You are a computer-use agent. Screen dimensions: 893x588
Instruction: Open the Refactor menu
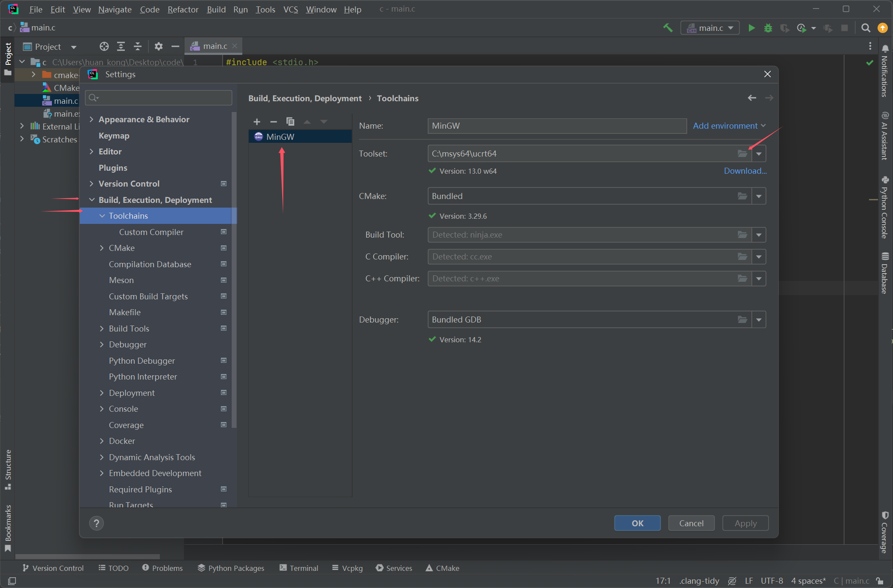tap(183, 9)
